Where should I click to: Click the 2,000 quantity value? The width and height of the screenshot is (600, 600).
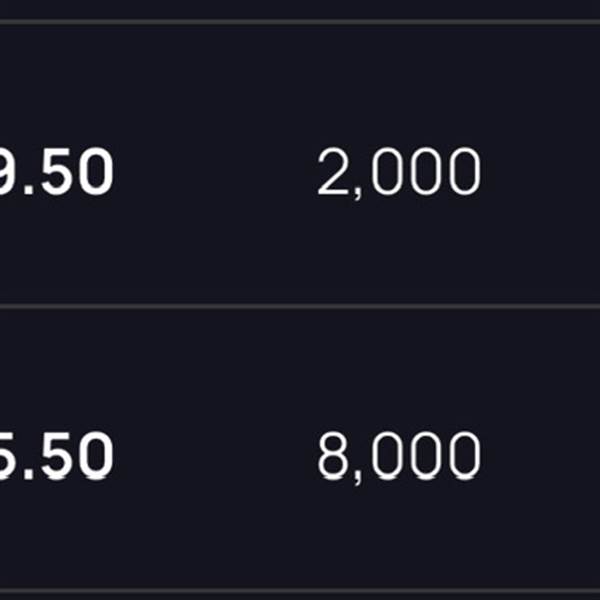coord(398,173)
